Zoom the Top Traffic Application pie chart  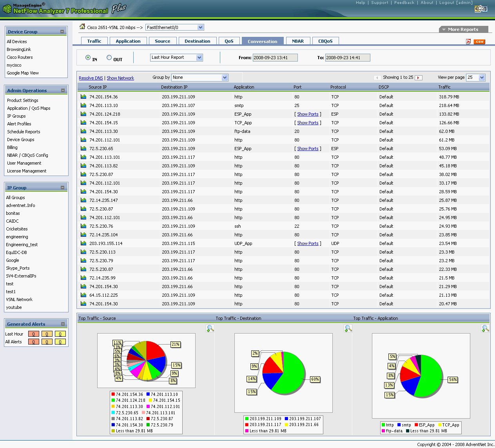485,328
